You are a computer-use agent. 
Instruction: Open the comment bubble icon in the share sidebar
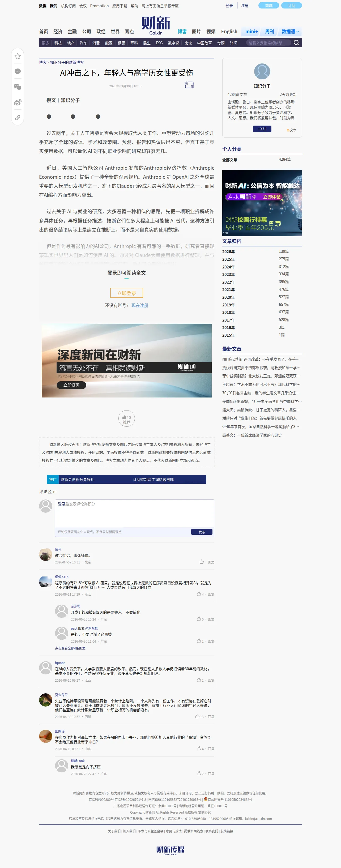[18, 71]
